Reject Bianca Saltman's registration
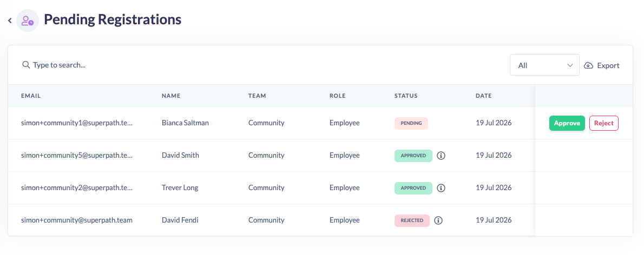The height and width of the screenshot is (255, 644). (x=604, y=123)
